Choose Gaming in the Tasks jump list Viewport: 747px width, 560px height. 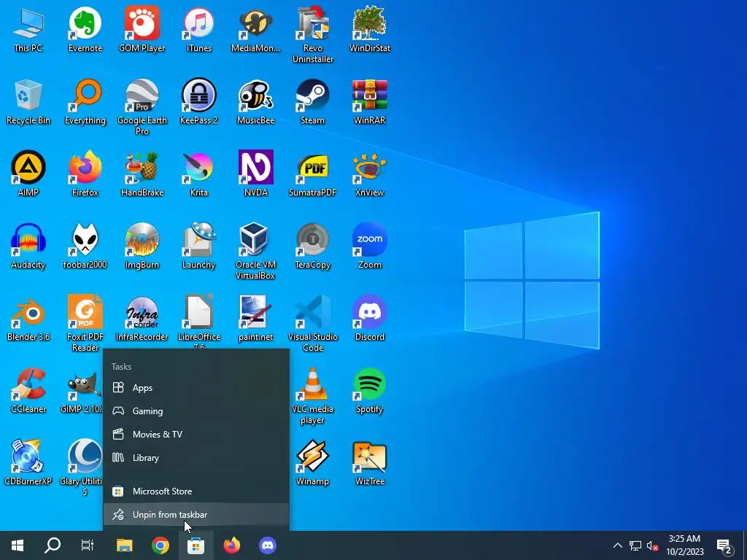click(x=196, y=411)
